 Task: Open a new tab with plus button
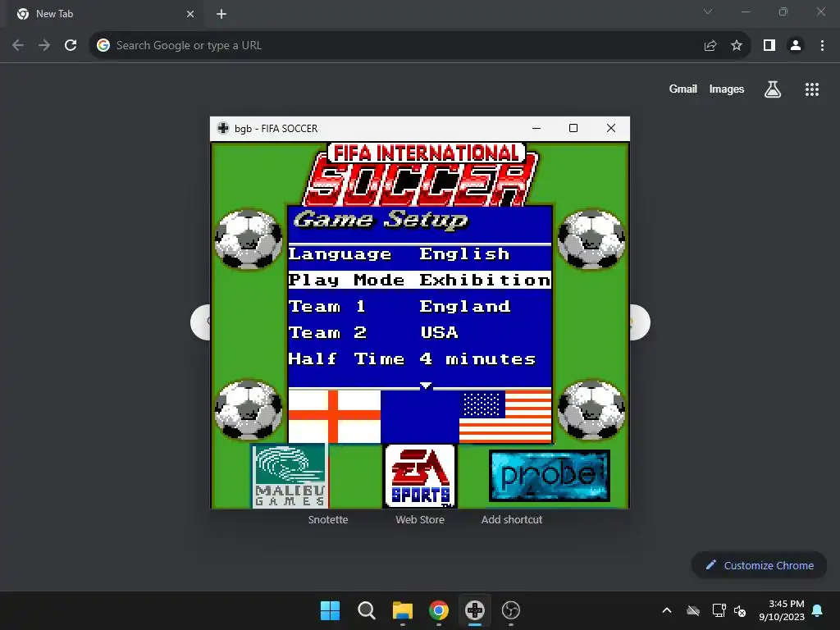[x=221, y=14]
